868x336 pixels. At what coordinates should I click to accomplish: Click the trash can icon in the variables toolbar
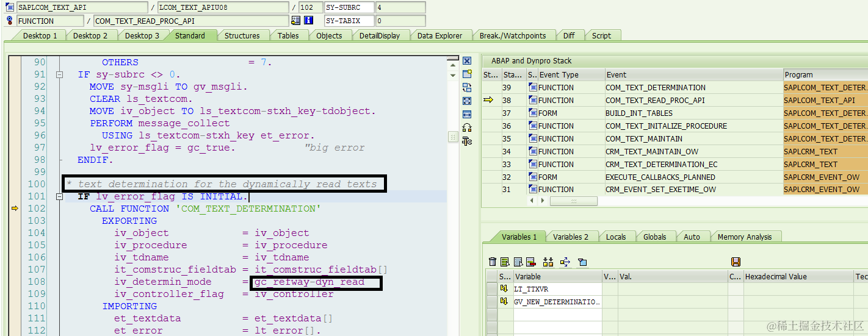tap(493, 262)
